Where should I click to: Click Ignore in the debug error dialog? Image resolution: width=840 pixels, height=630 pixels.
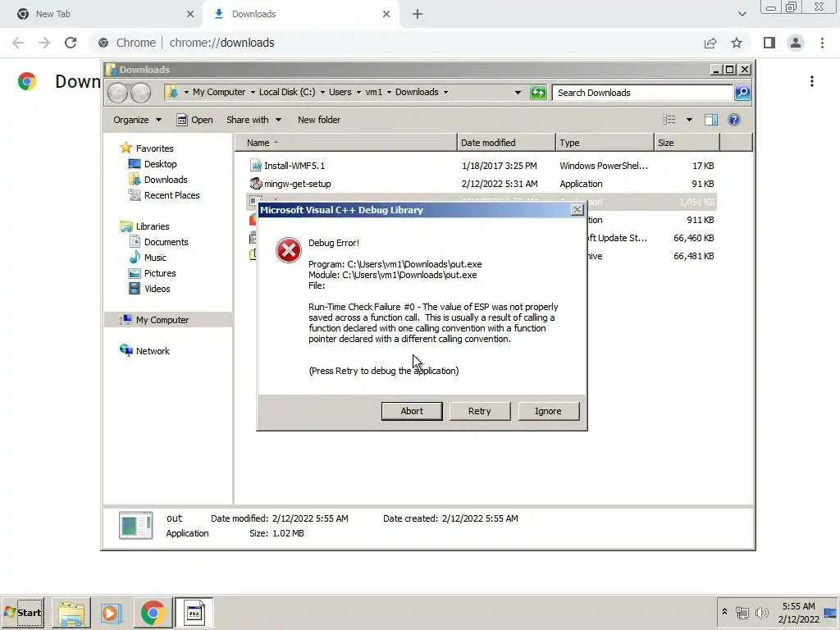pos(548,411)
